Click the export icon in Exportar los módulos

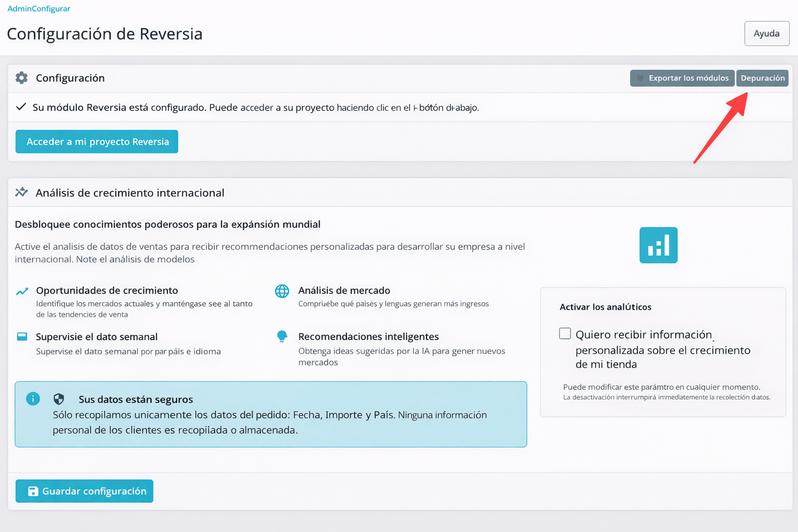click(x=641, y=78)
